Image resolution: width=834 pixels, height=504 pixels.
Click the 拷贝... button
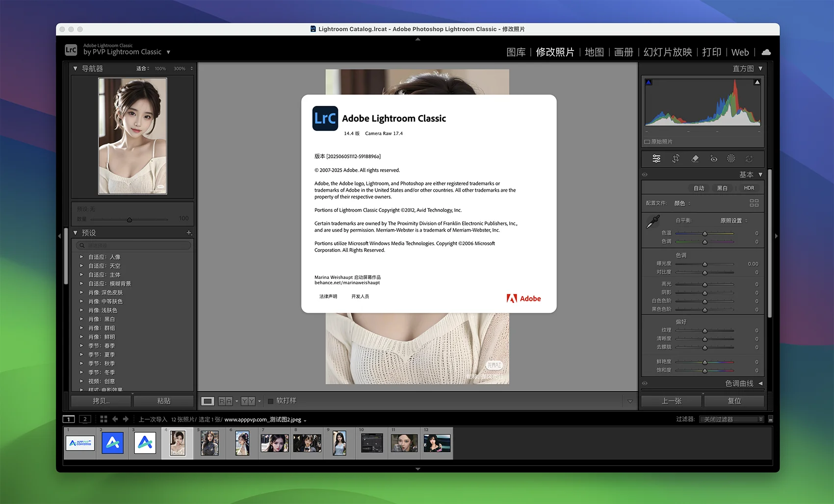[x=102, y=401]
